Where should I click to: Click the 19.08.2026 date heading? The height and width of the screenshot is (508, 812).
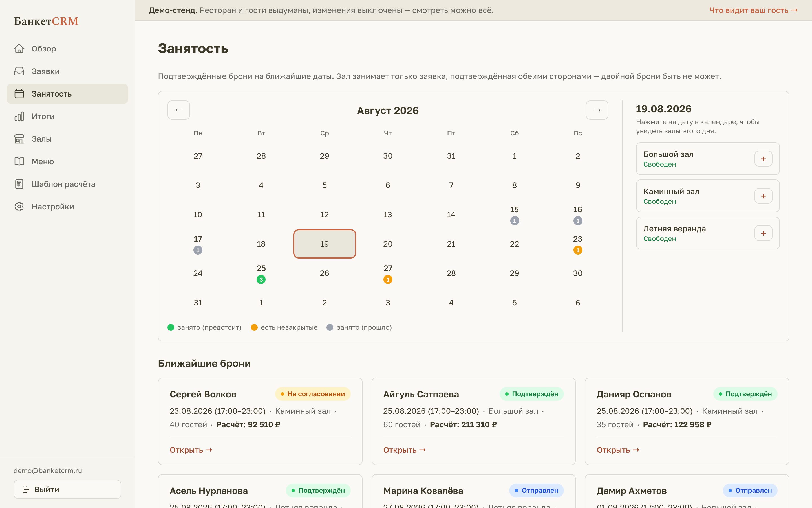pos(664,109)
